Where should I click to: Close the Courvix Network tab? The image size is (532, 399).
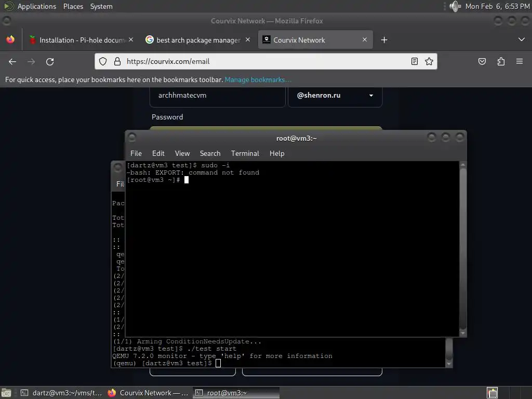coord(364,39)
